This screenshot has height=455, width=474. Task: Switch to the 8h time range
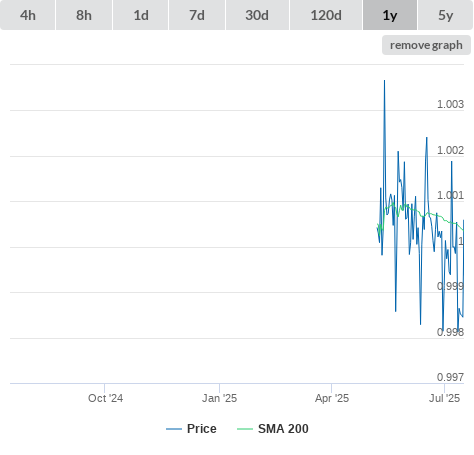pos(84,15)
